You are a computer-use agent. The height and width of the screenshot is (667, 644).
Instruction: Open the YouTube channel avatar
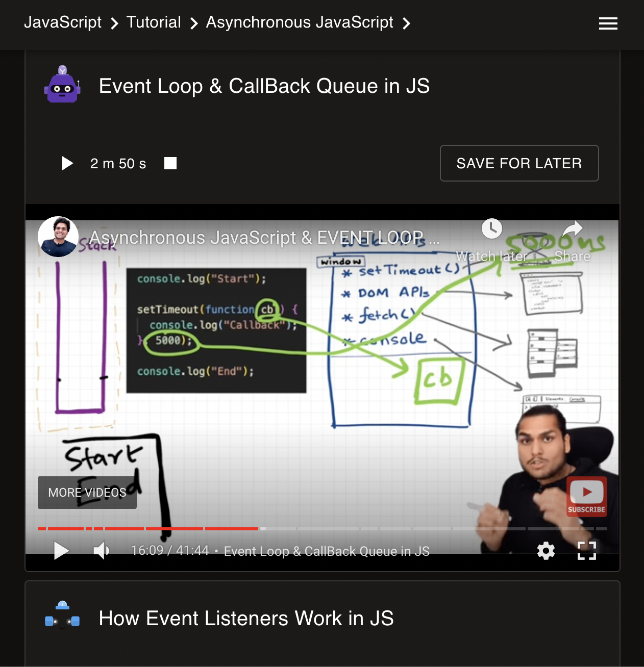pyautogui.click(x=58, y=237)
